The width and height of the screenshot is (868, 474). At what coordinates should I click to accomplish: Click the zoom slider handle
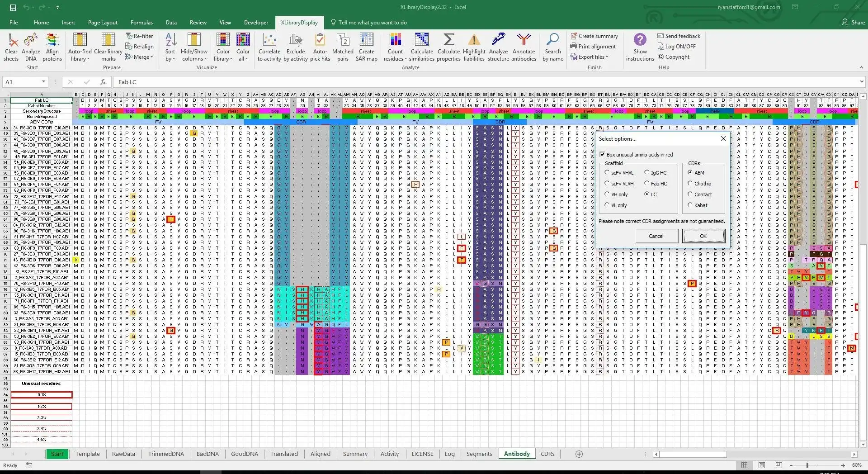point(807,465)
